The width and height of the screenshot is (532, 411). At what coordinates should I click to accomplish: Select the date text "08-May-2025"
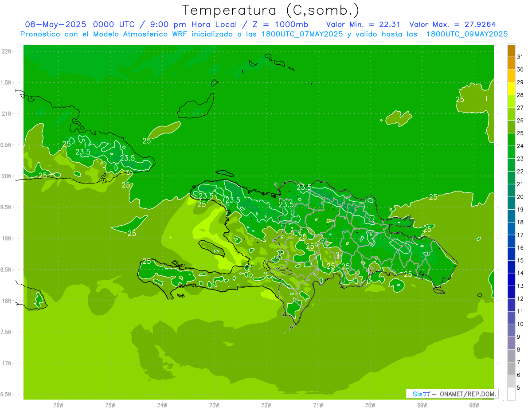pyautogui.click(x=55, y=24)
